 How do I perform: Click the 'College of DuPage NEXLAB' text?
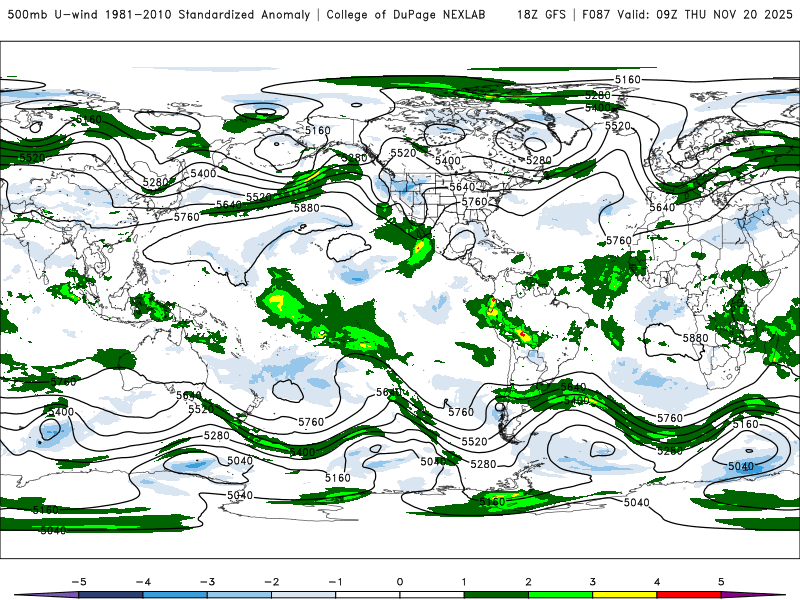pos(406,14)
